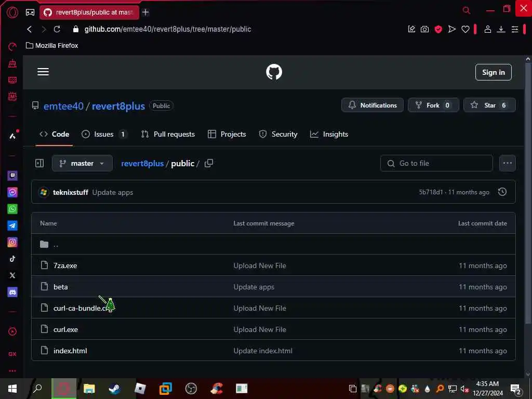Viewport: 532px width, 399px height.
Task: Open File Explorer from taskbar
Action: (89, 389)
